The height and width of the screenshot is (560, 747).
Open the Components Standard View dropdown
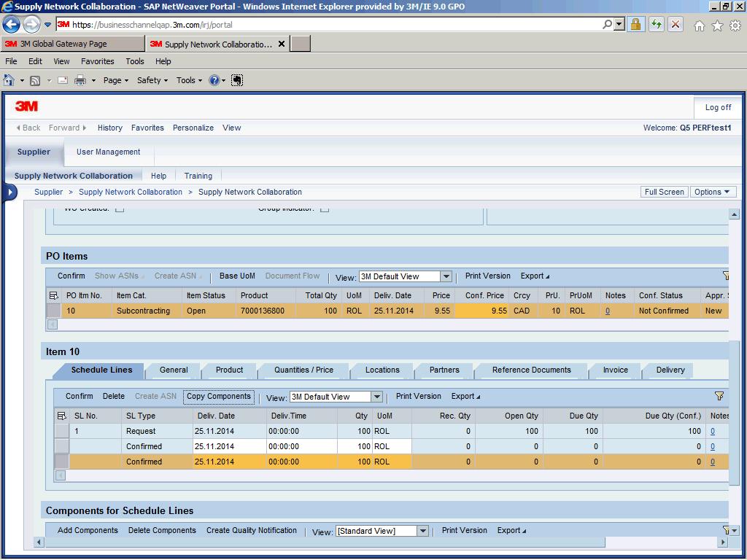422,531
